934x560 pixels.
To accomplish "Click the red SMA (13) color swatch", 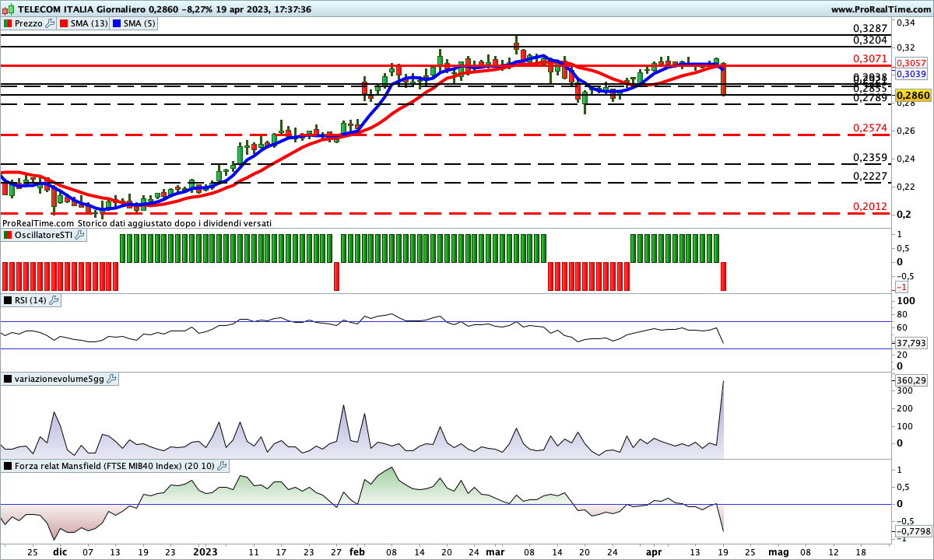I will coord(64,23).
